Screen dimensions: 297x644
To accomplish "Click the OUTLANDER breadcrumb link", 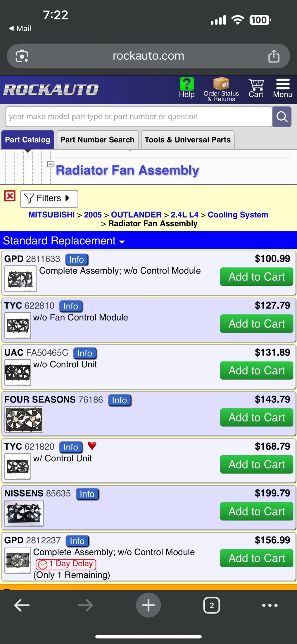I will coord(136,215).
